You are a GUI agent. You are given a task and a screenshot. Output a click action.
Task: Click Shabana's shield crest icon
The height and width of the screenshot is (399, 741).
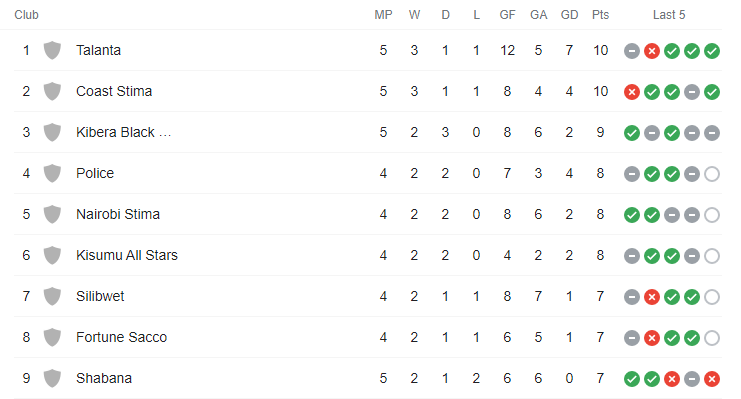52,378
